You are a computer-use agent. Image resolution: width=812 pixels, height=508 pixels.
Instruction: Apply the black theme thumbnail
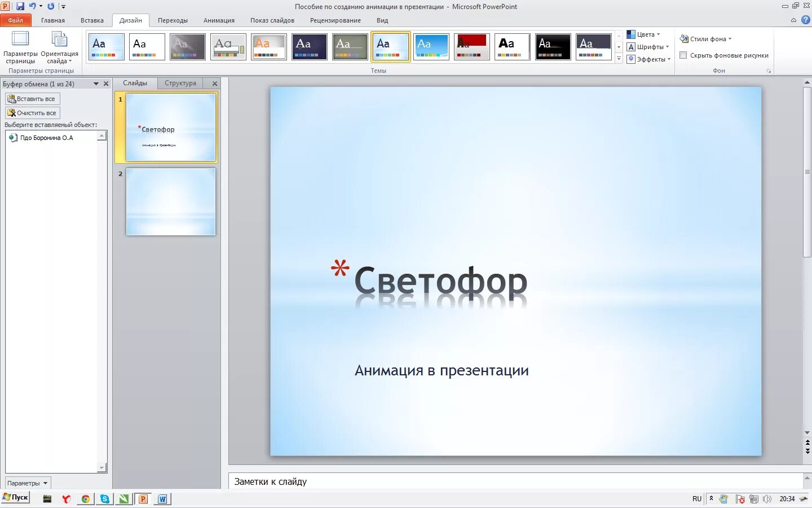point(553,47)
